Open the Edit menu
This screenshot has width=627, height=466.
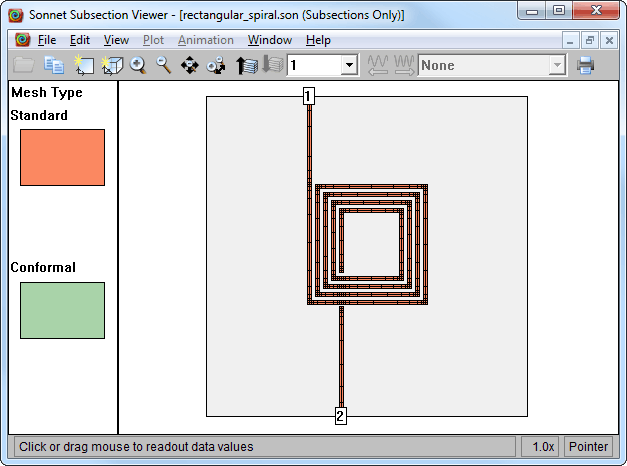click(80, 40)
